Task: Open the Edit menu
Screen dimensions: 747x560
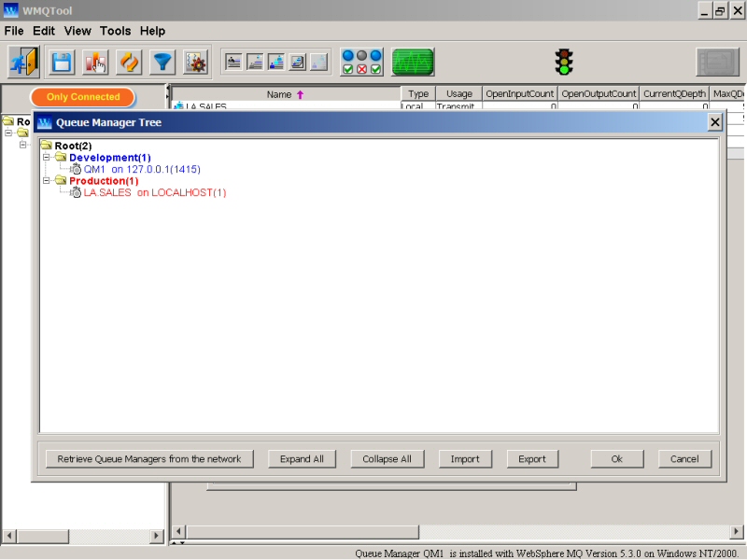Action: (x=44, y=31)
